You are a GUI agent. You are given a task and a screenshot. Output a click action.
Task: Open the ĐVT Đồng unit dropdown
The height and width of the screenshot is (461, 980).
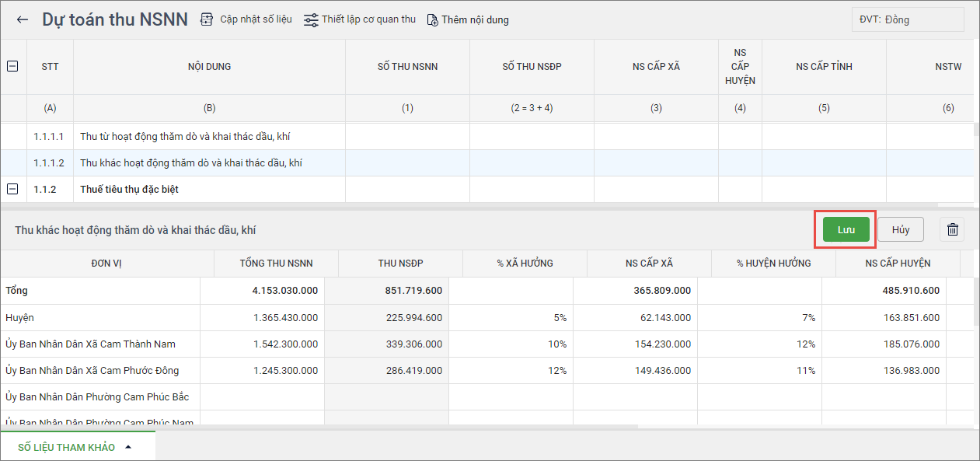point(907,19)
